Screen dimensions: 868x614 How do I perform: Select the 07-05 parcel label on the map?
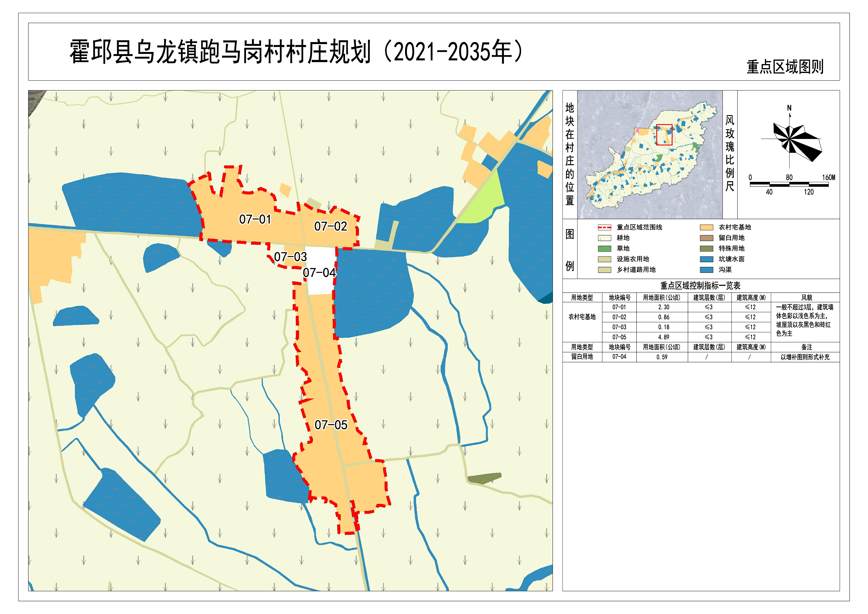pyautogui.click(x=331, y=425)
